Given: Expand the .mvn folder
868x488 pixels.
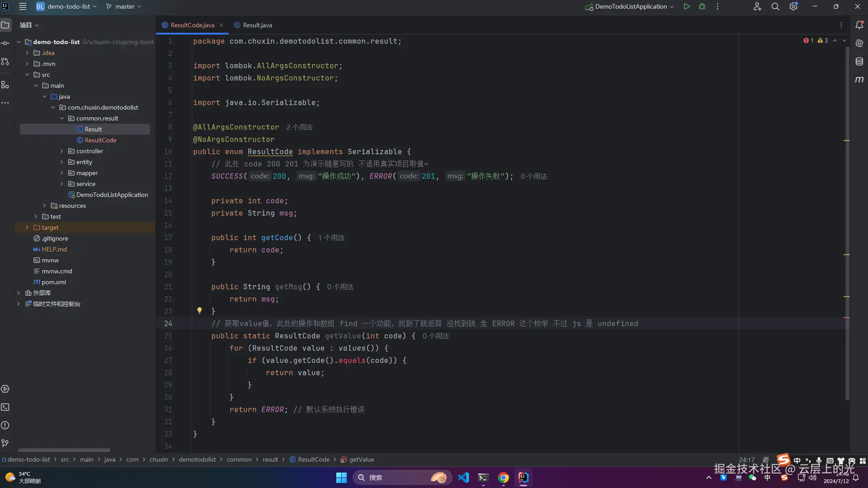Looking at the screenshot, I should coord(27,64).
